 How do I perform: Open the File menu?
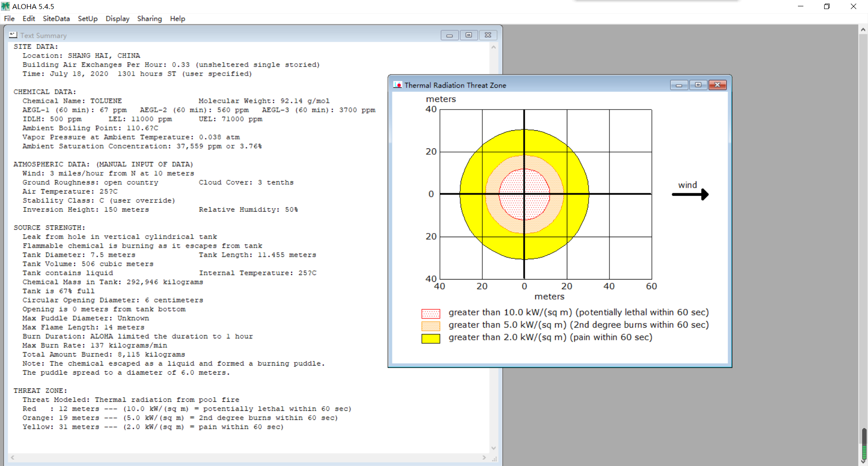[9, 19]
